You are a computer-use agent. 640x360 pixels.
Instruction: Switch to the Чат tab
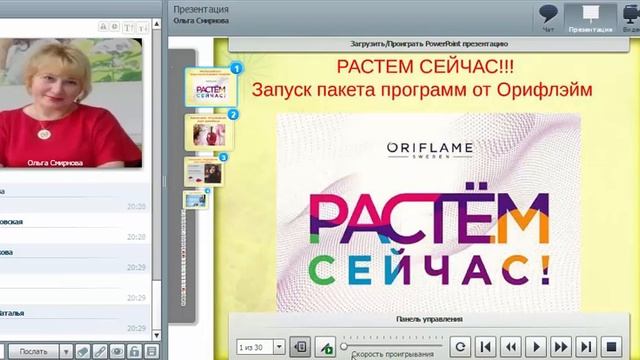[x=548, y=18]
